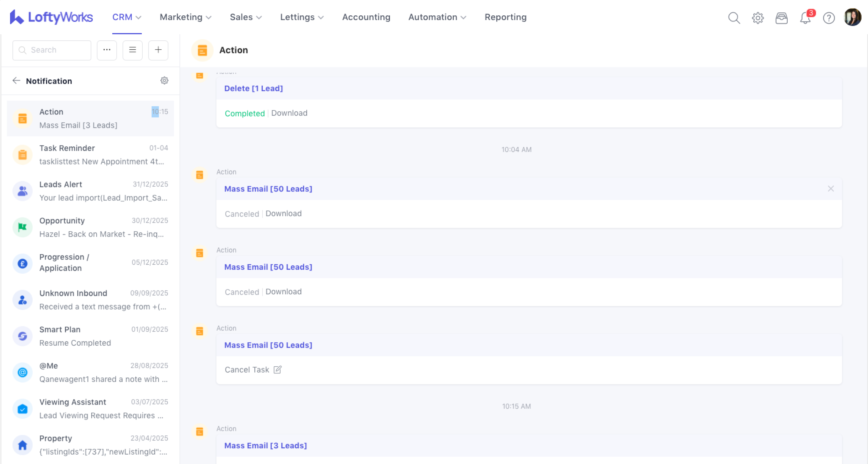
Task: Expand the CRM dropdown menu
Action: point(127,17)
